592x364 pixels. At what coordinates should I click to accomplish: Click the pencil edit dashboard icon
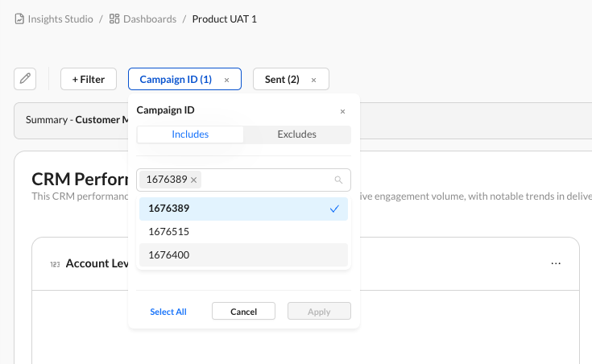[25, 79]
